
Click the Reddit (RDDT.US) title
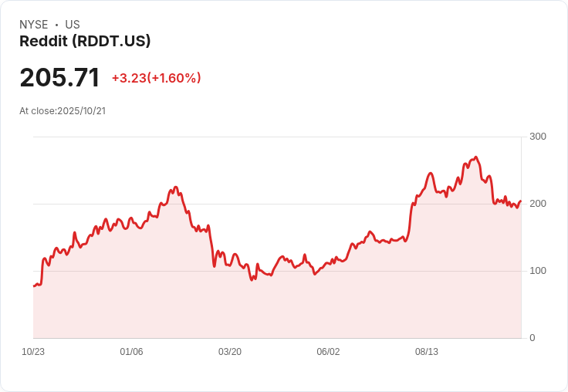click(85, 41)
